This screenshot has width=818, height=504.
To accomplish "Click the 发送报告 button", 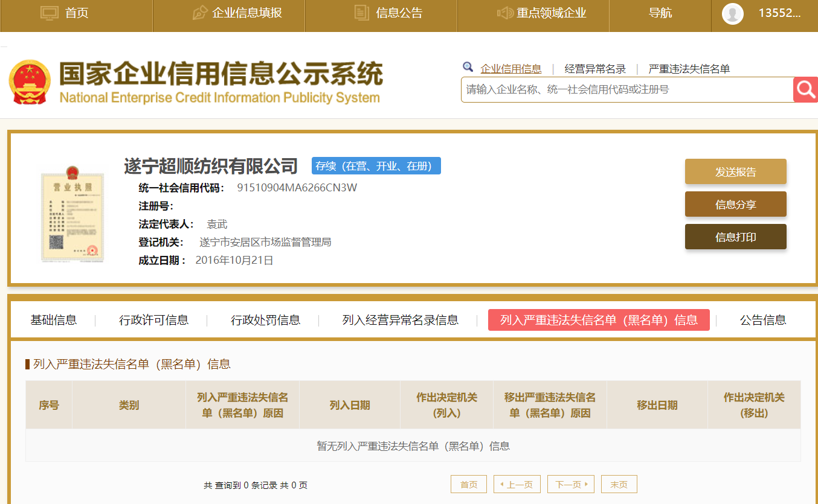I will [736, 171].
